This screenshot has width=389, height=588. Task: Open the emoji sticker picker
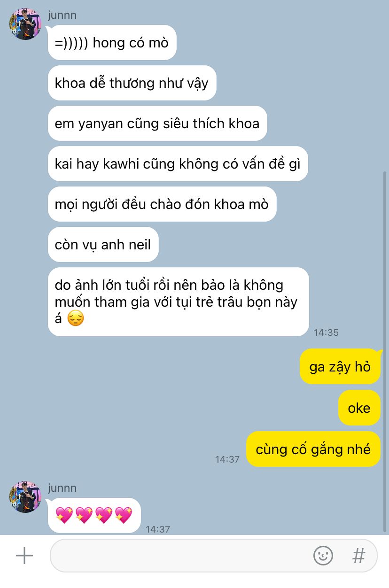click(323, 556)
